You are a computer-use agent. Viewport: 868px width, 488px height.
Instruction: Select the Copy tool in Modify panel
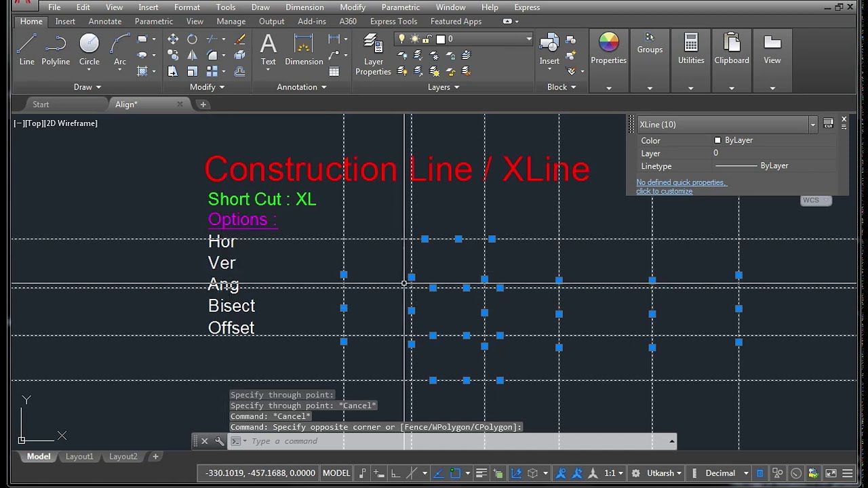pyautogui.click(x=173, y=55)
